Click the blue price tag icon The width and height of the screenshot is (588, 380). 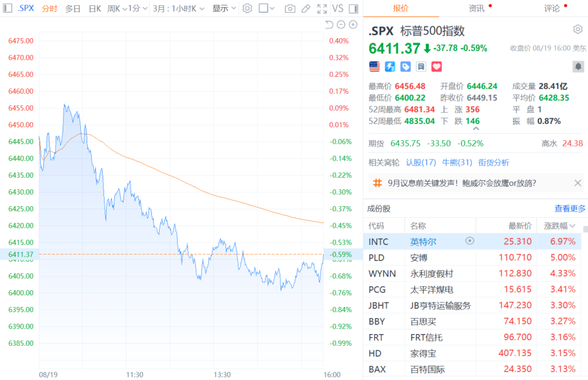[405, 67]
